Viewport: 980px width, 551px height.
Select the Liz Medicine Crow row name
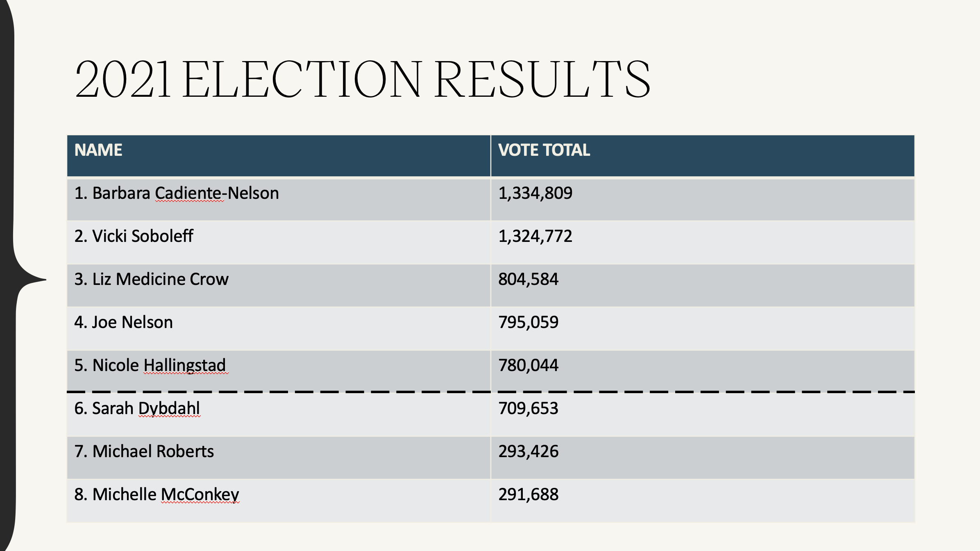pos(151,279)
